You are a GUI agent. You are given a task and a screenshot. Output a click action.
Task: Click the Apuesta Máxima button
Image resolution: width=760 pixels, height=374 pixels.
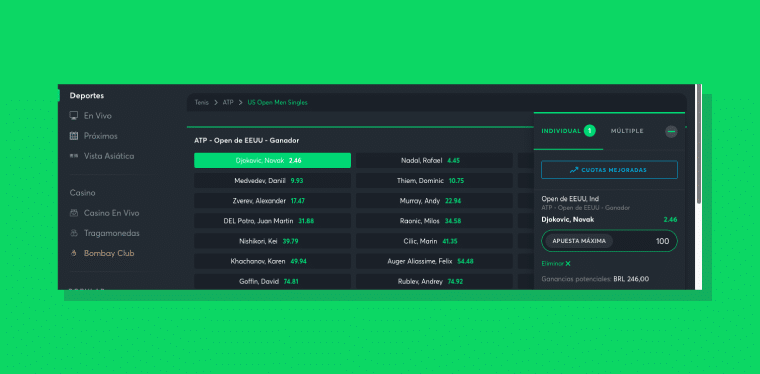[x=579, y=241]
